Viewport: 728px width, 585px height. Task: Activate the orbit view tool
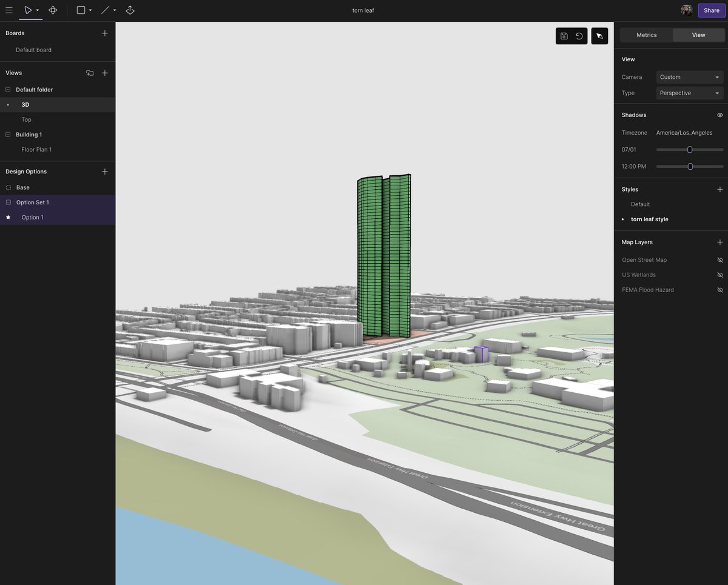coord(53,10)
